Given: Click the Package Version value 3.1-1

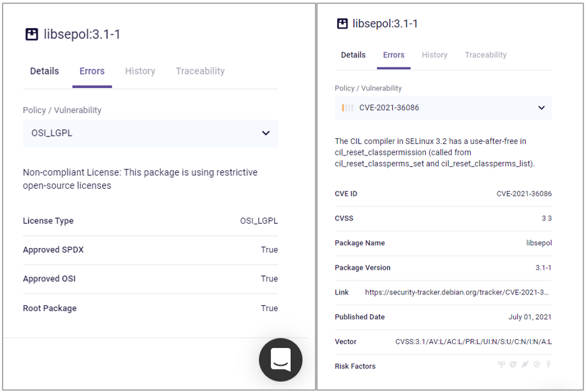Looking at the screenshot, I should click(x=543, y=268).
